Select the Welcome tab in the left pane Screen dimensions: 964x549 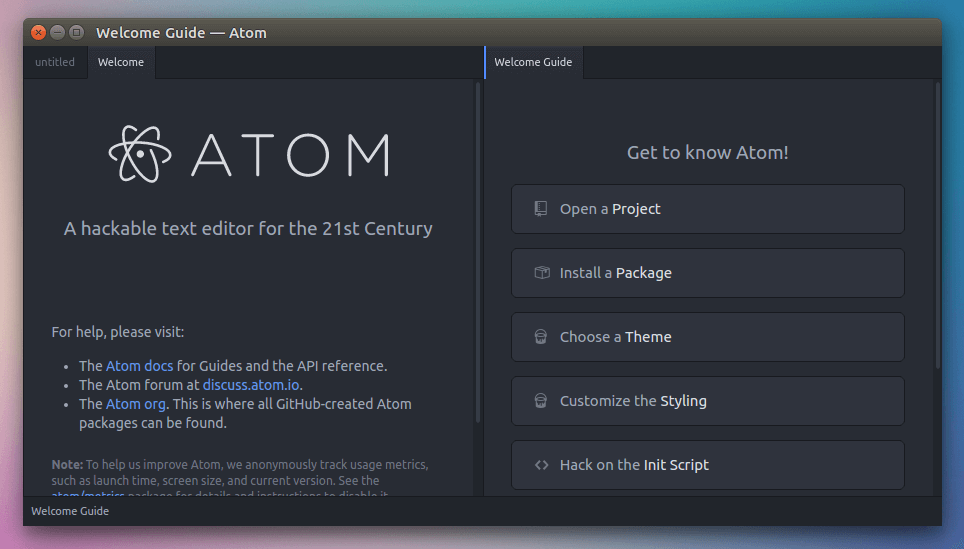pyautogui.click(x=121, y=62)
